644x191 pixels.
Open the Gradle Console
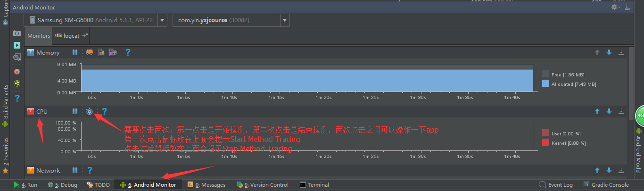(x=606, y=185)
